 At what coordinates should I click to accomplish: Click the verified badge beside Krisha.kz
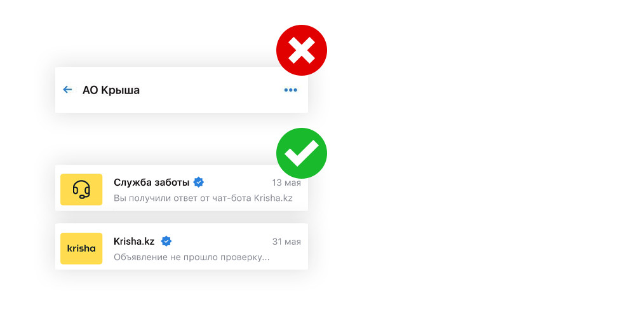166,241
